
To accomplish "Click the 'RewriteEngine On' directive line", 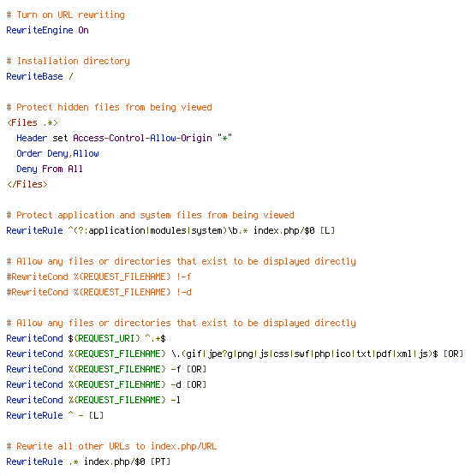I will [x=47, y=30].
